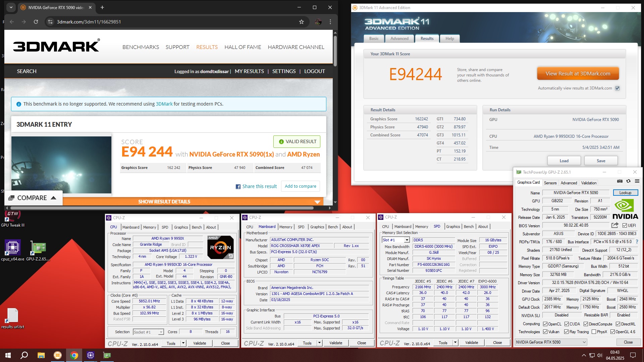This screenshot has width=644, height=362.
Task: Open the GPU selector dropdown in GPU-Z
Action: tap(551, 342)
